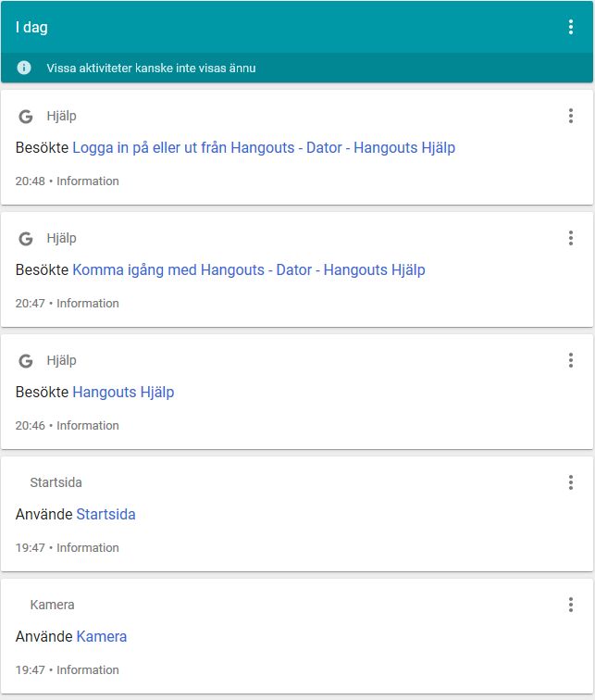The width and height of the screenshot is (595, 700).
Task: Open options for the 20:47 Hjälp entry
Action: (x=570, y=238)
